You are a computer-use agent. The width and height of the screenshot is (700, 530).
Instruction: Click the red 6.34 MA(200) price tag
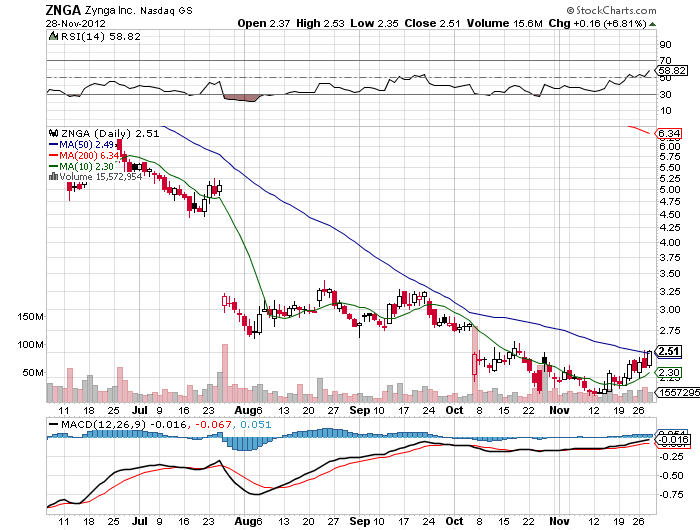[x=669, y=134]
